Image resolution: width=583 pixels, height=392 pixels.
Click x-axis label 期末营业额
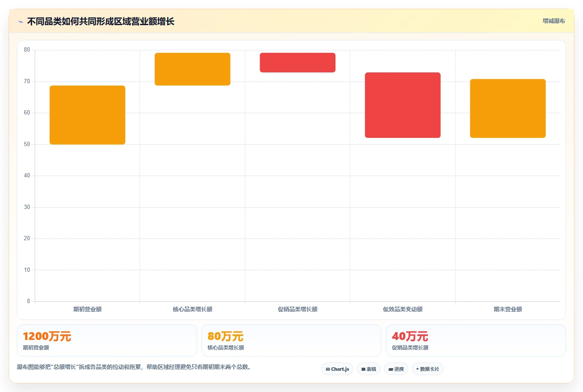pos(508,309)
